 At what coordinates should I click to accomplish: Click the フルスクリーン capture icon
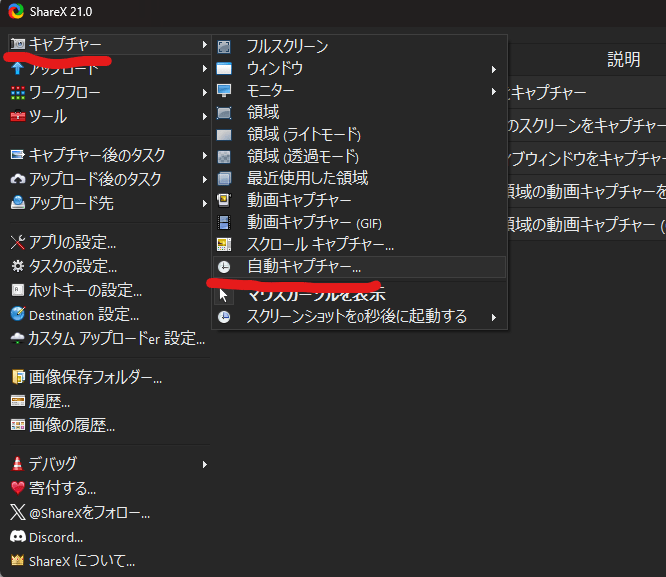click(x=224, y=47)
